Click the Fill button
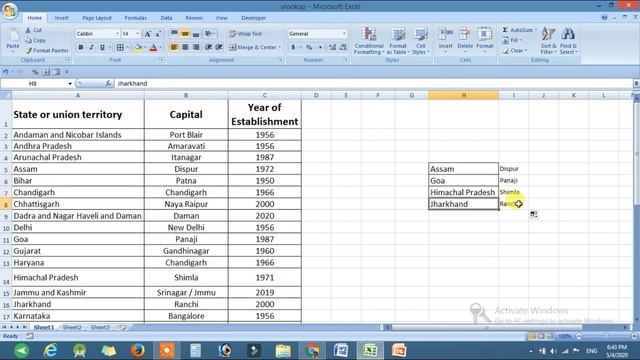This screenshot has width=640, height=360. (512, 40)
